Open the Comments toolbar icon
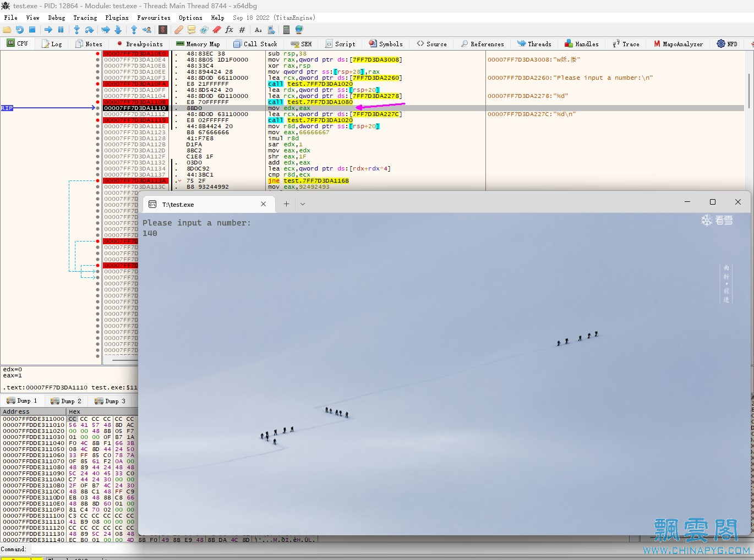Viewport: 754px width, 560px height. coord(192,30)
